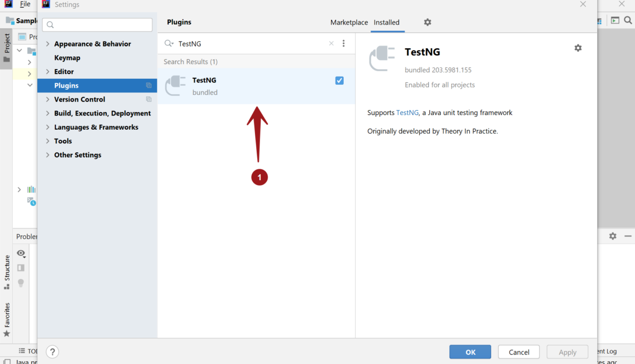Clear the TestNG plugin search text
Screen dimensions: 635x364
pyautogui.click(x=331, y=44)
